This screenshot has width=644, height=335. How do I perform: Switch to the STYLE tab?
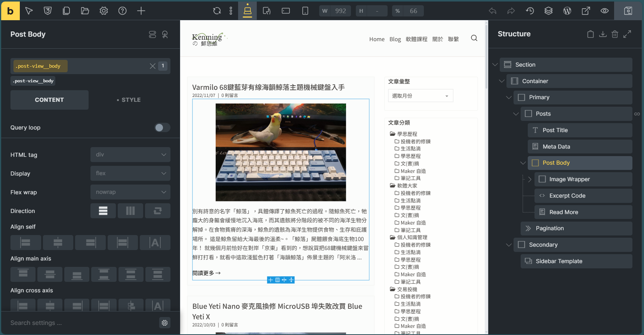[x=129, y=100]
